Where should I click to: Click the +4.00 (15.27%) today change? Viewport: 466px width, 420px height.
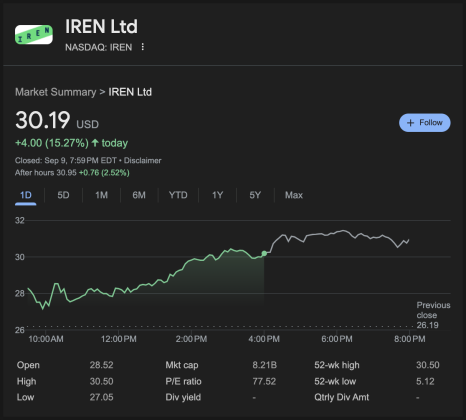click(71, 143)
